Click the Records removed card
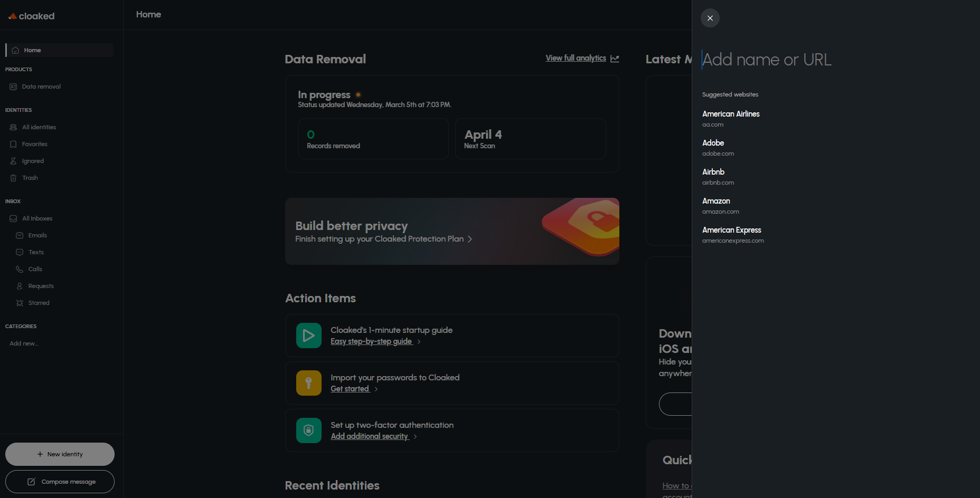This screenshot has width=980, height=498. [x=373, y=139]
